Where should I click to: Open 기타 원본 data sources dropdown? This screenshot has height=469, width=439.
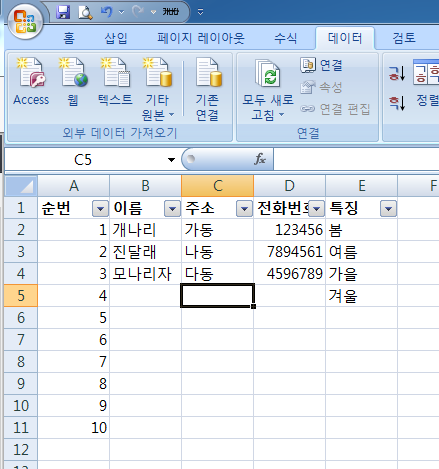[158, 89]
